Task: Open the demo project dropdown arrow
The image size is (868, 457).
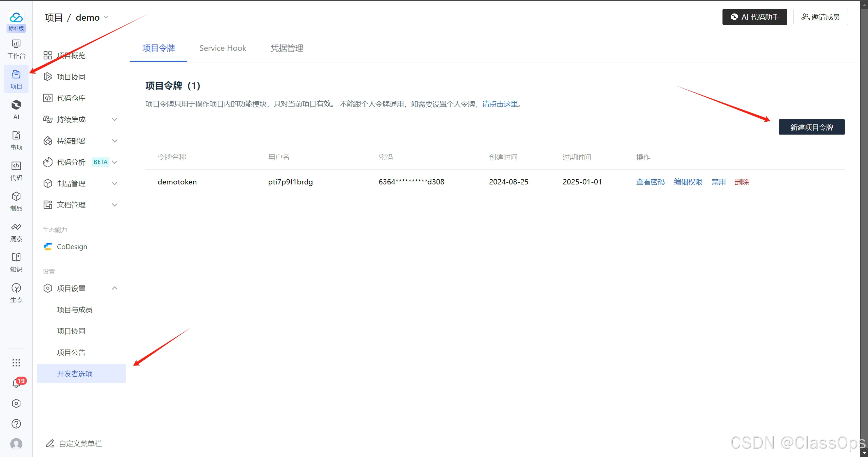Action: point(106,17)
